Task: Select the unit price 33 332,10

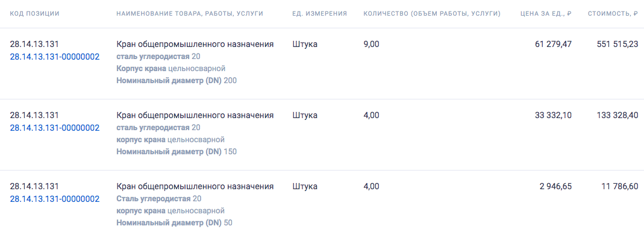Action: pos(553,116)
